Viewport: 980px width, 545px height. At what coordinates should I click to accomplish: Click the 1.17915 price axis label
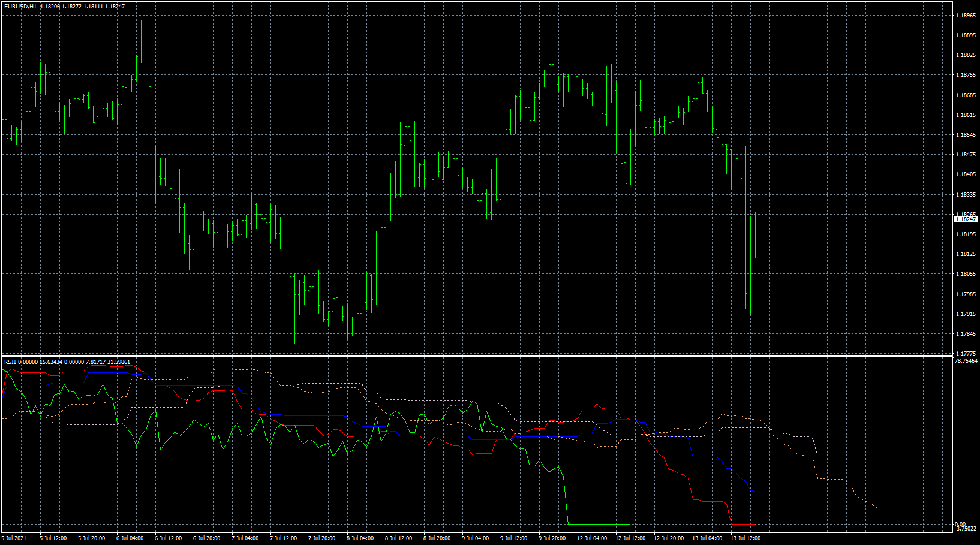(966, 314)
